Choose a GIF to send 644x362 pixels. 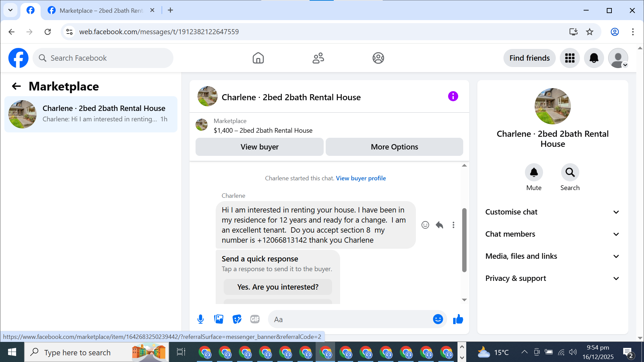click(255, 319)
